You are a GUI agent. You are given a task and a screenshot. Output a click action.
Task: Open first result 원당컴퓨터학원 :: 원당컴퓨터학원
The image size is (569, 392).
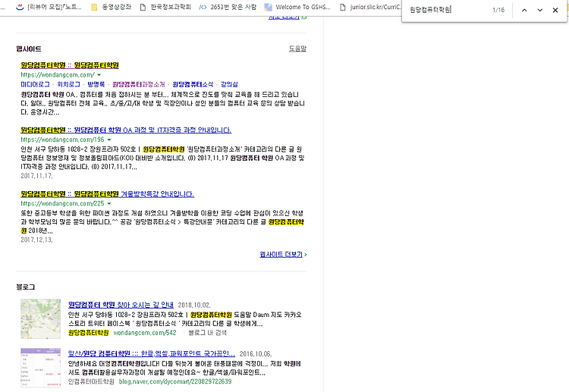[70, 65]
